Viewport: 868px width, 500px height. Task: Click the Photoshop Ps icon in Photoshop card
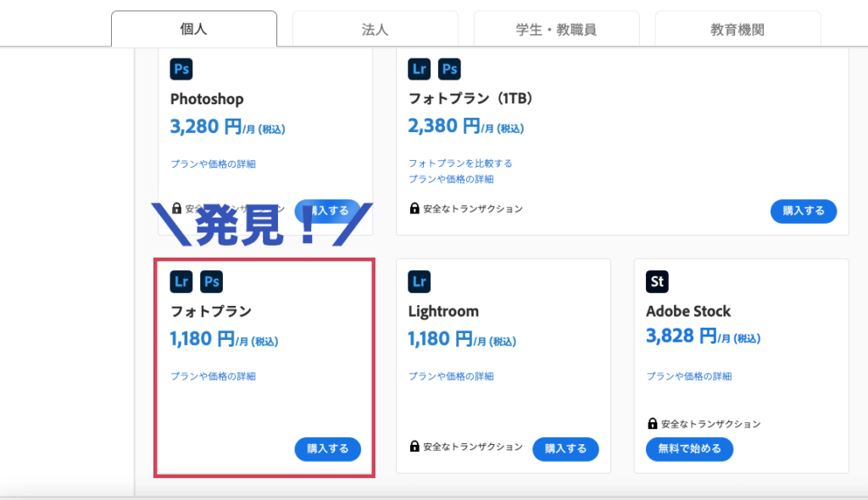(x=181, y=69)
